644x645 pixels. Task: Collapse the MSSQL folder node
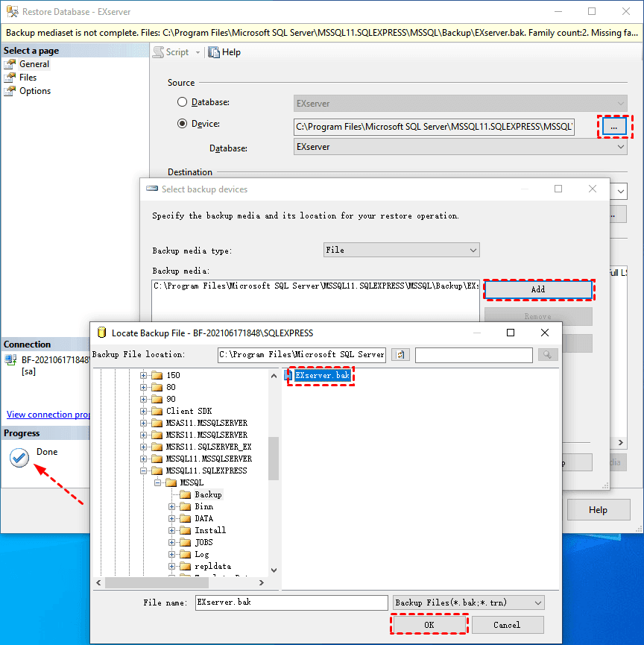coord(157,482)
